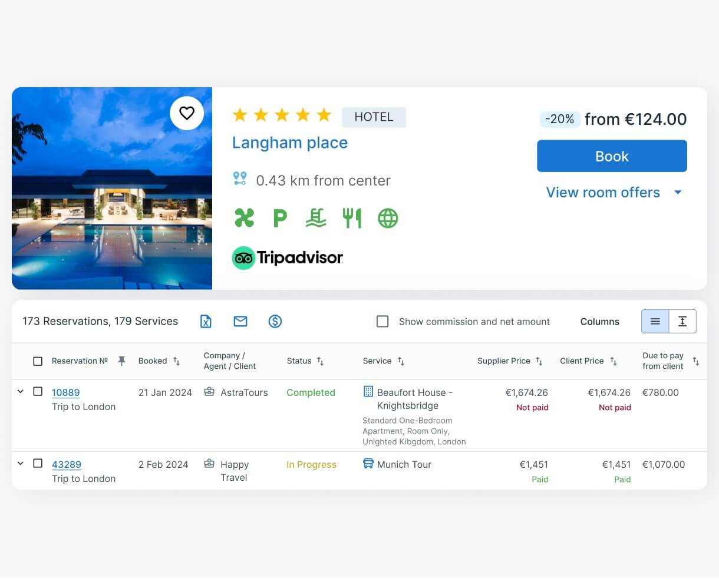Expand row details for reservation 10889
This screenshot has width=719, height=588.
click(21, 391)
